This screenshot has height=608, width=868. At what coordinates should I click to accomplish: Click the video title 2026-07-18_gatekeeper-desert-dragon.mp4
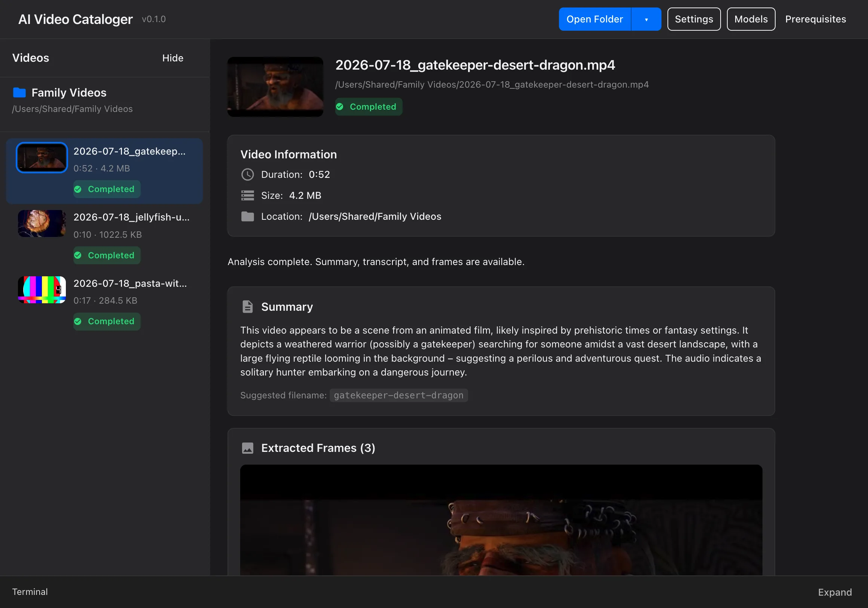pyautogui.click(x=475, y=65)
